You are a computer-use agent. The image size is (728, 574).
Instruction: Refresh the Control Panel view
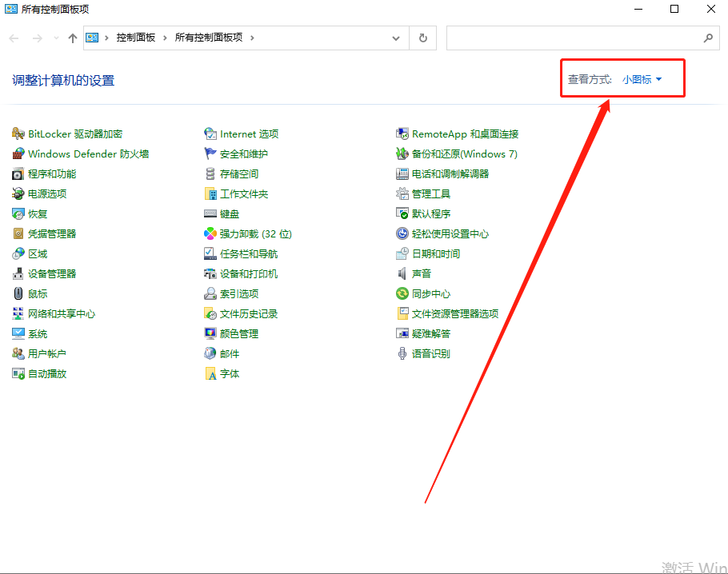[422, 38]
